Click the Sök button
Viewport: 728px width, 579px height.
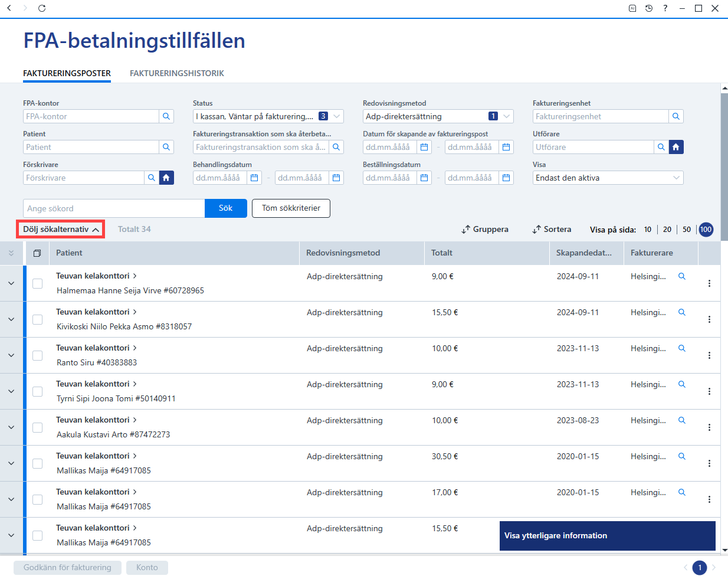click(x=226, y=208)
